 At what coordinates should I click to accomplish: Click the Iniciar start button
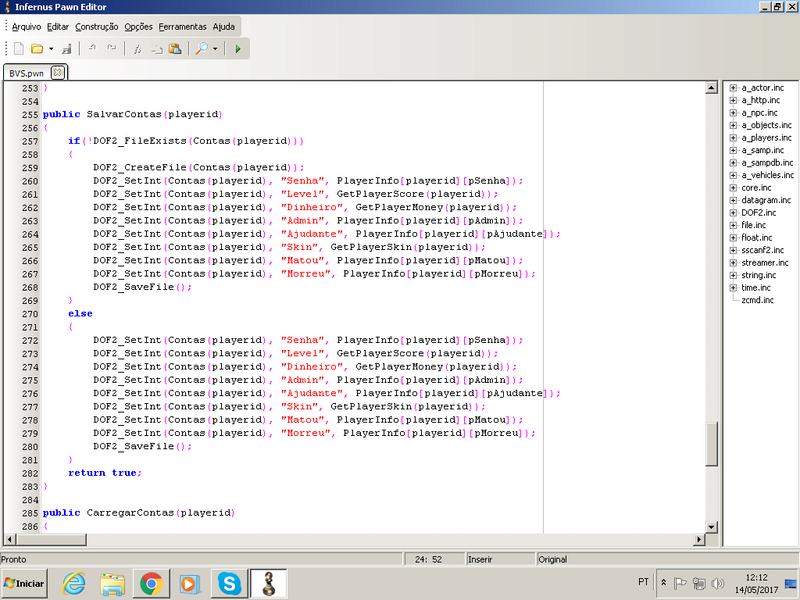pos(24,583)
